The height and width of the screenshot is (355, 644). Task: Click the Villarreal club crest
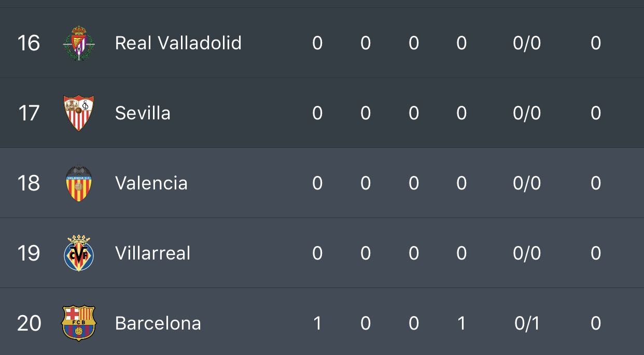[x=79, y=253]
